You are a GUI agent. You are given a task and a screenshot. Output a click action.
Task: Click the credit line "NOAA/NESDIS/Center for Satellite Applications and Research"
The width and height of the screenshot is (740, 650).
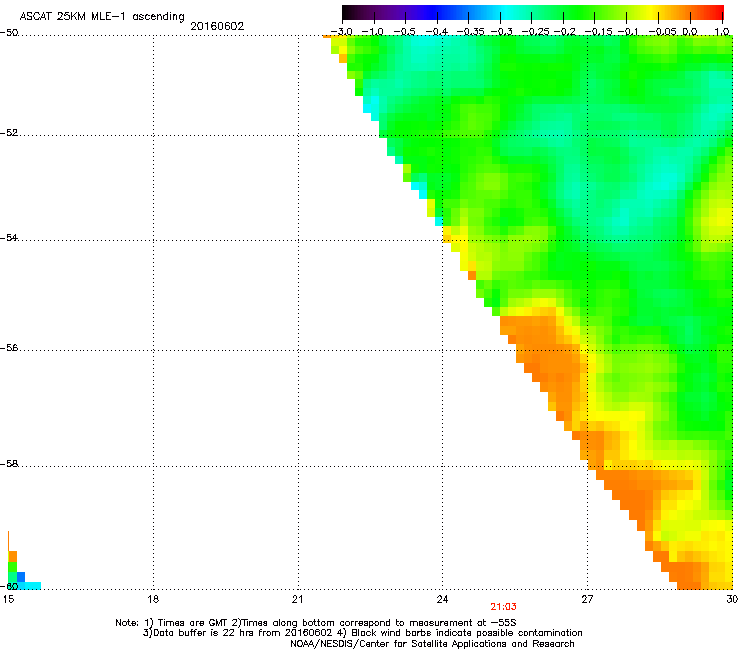pos(432,644)
